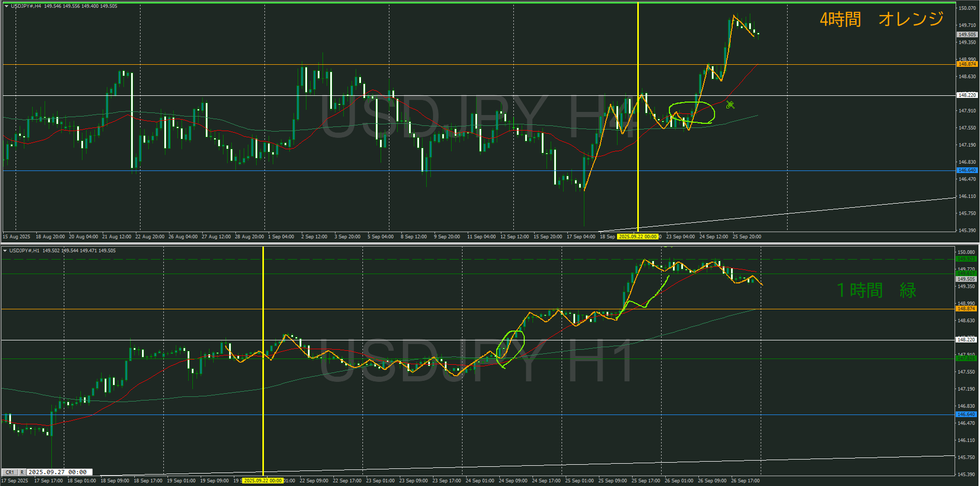Click the gray 149.505 current price tag on H4
The image size is (980, 486).
point(967,35)
